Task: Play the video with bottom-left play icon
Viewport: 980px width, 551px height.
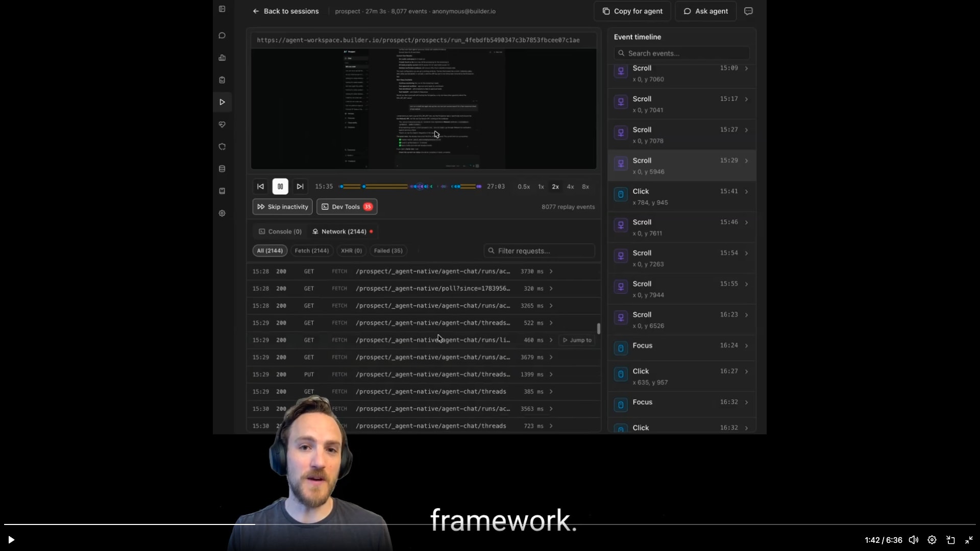Action: tap(11, 540)
